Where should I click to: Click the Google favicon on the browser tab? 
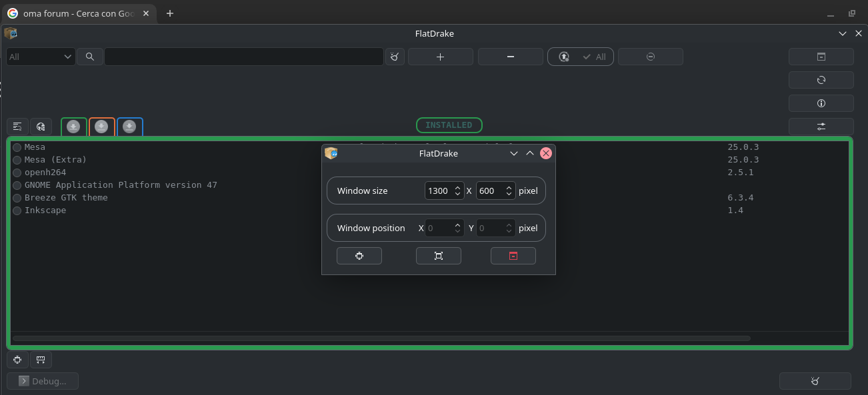(x=12, y=13)
